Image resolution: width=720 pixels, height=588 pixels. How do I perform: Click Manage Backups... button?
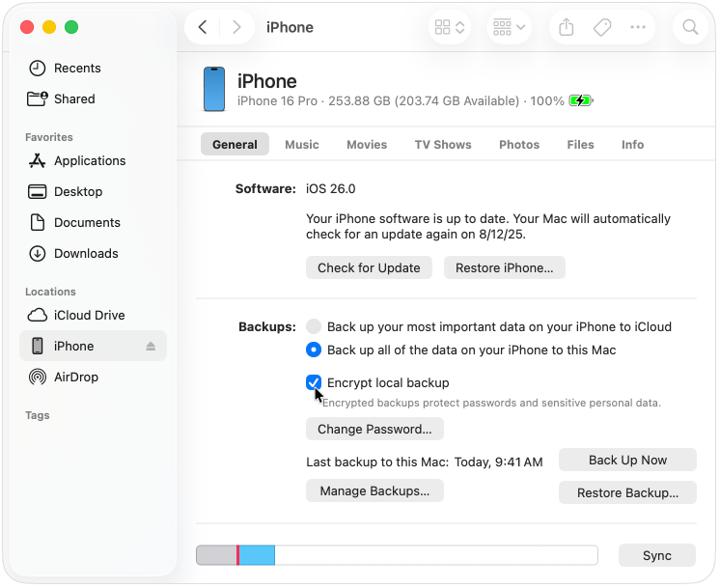click(374, 490)
